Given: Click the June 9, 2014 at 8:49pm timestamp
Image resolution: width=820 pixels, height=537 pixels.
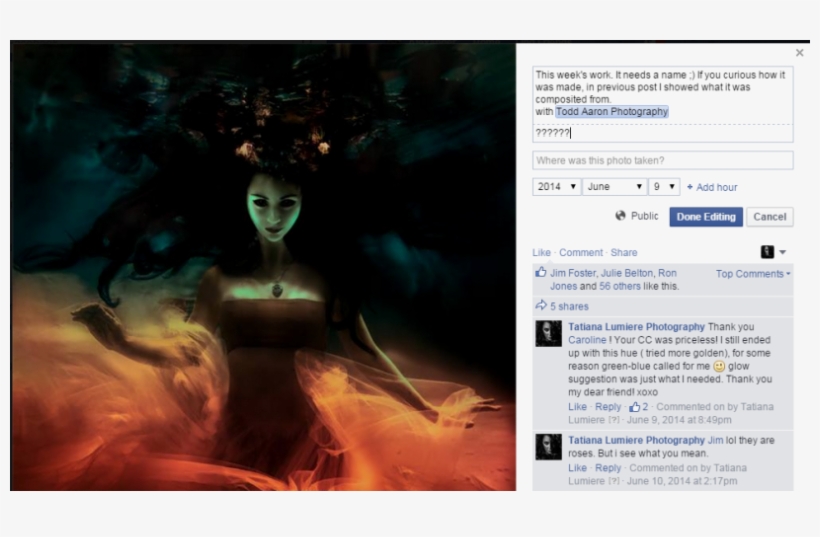Looking at the screenshot, I should point(679,420).
